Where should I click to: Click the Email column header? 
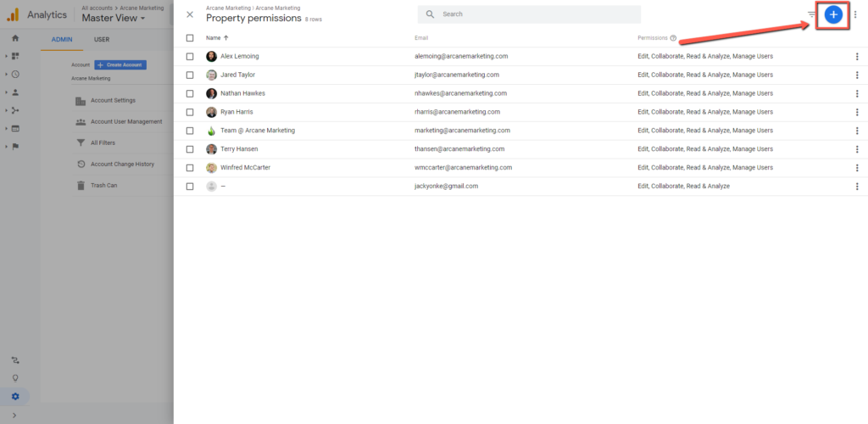[x=421, y=38]
